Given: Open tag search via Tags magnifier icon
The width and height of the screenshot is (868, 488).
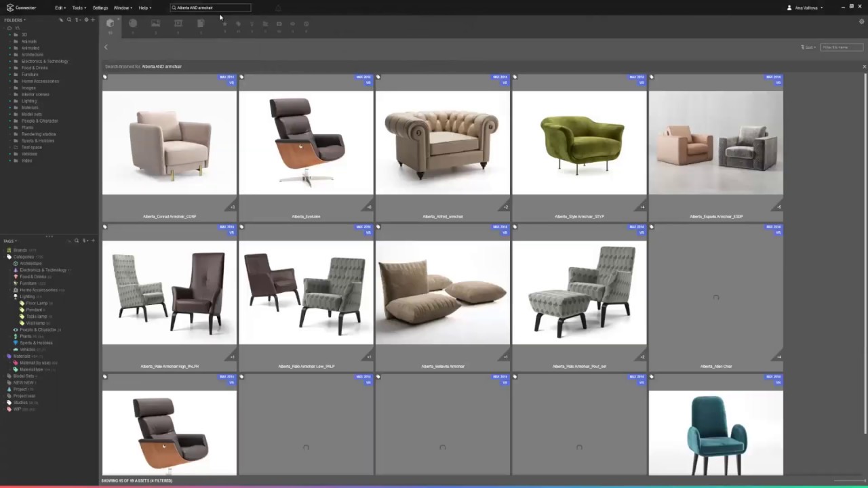Looking at the screenshot, I should pyautogui.click(x=77, y=241).
